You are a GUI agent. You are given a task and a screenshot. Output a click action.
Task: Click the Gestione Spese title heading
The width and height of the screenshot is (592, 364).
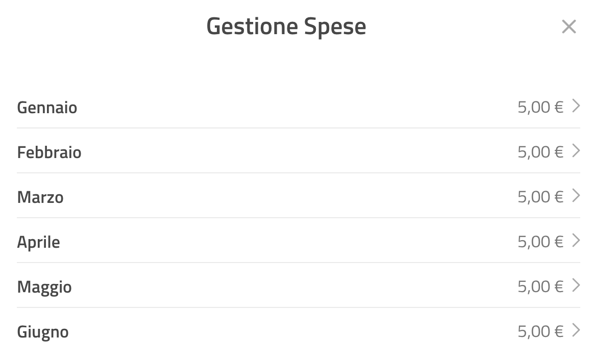[286, 27]
